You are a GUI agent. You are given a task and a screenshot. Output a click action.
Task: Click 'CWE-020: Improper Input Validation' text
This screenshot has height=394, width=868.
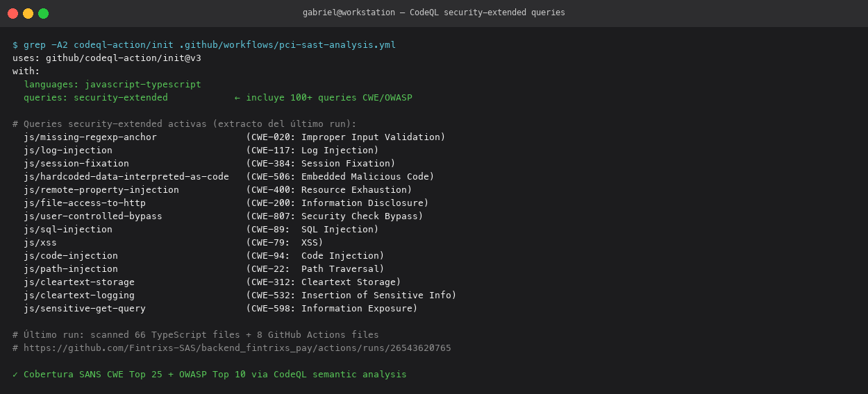pos(346,137)
